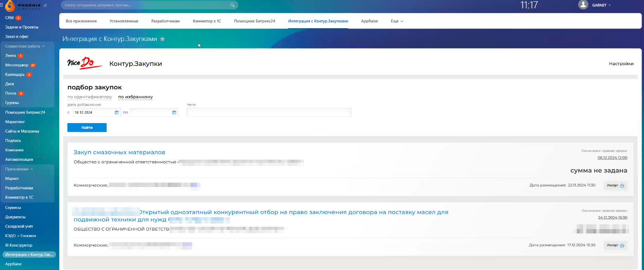The width and height of the screenshot is (644, 270).
Task: Open Документы in sidebar
Action: [15, 217]
